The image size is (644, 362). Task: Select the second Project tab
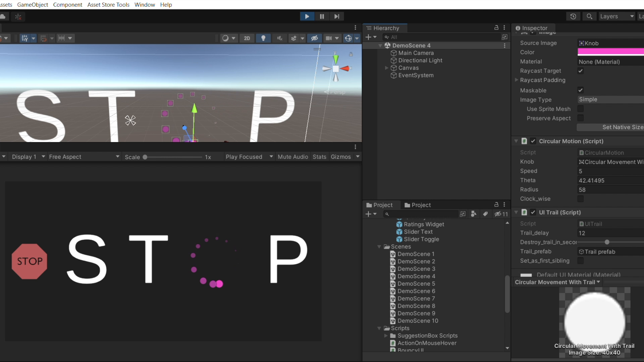tap(418, 205)
